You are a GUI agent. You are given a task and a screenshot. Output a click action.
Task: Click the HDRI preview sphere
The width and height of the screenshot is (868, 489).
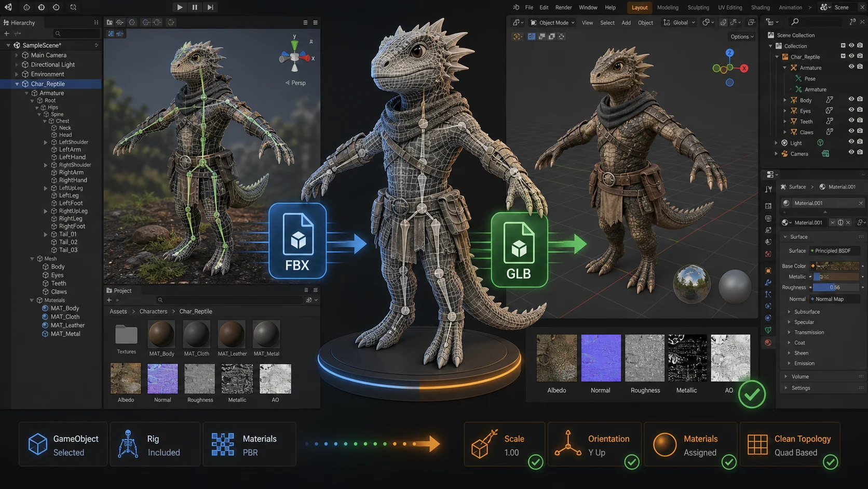[691, 284]
